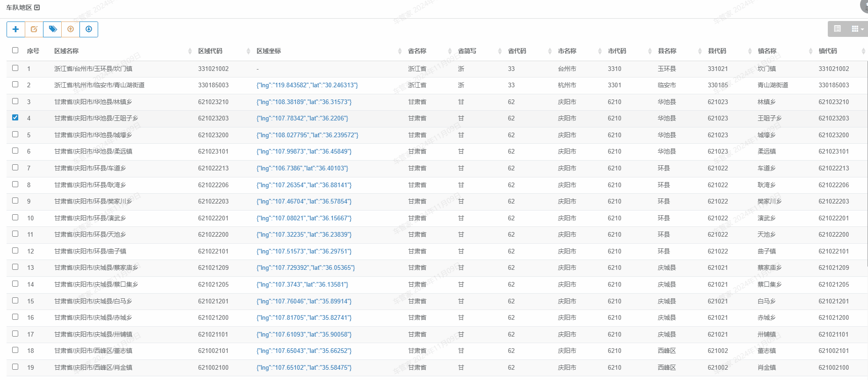Viewport: 868px width, 380px height.
Task: Click the blue plus add-record icon
Action: (15, 29)
